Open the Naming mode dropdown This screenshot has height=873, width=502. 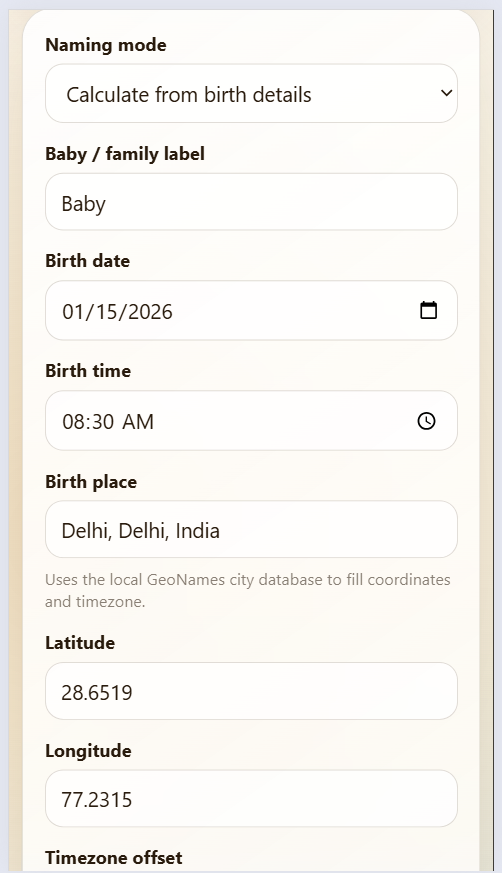(x=251, y=94)
